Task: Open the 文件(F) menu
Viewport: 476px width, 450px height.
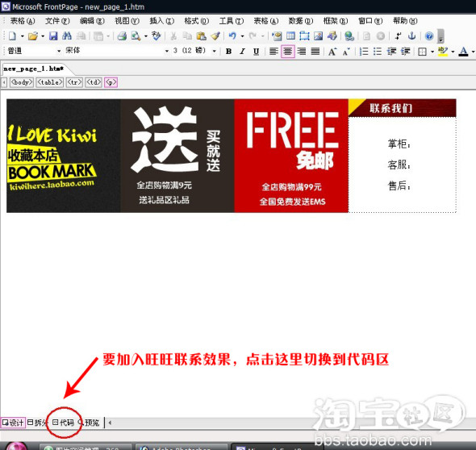Action: (57, 21)
